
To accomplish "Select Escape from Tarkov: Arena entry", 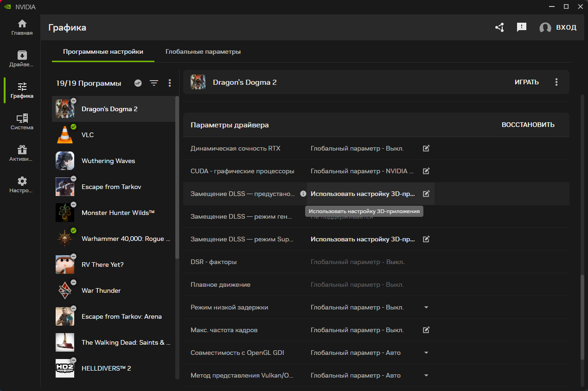I will [x=114, y=316].
